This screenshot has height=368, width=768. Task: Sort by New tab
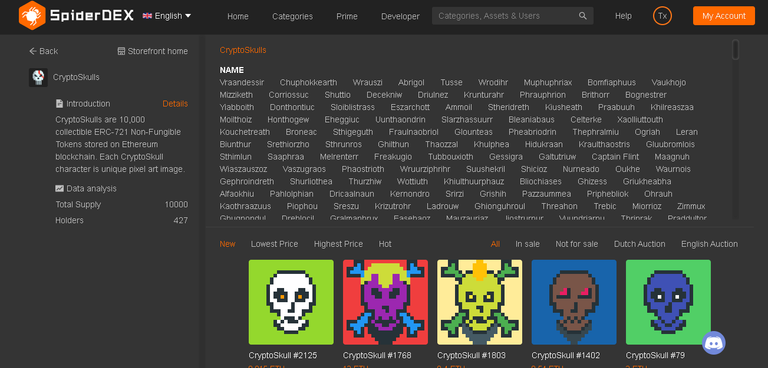pyautogui.click(x=227, y=244)
